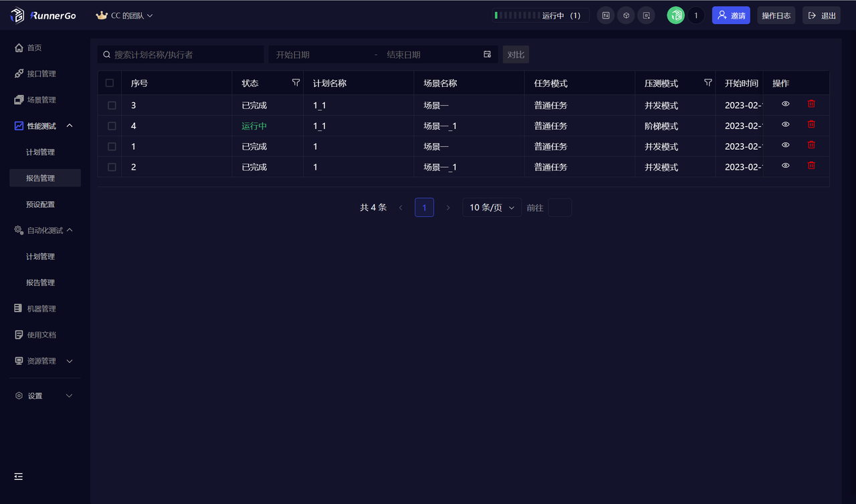
Task: Click the 机器管理 server icon
Action: click(x=19, y=308)
